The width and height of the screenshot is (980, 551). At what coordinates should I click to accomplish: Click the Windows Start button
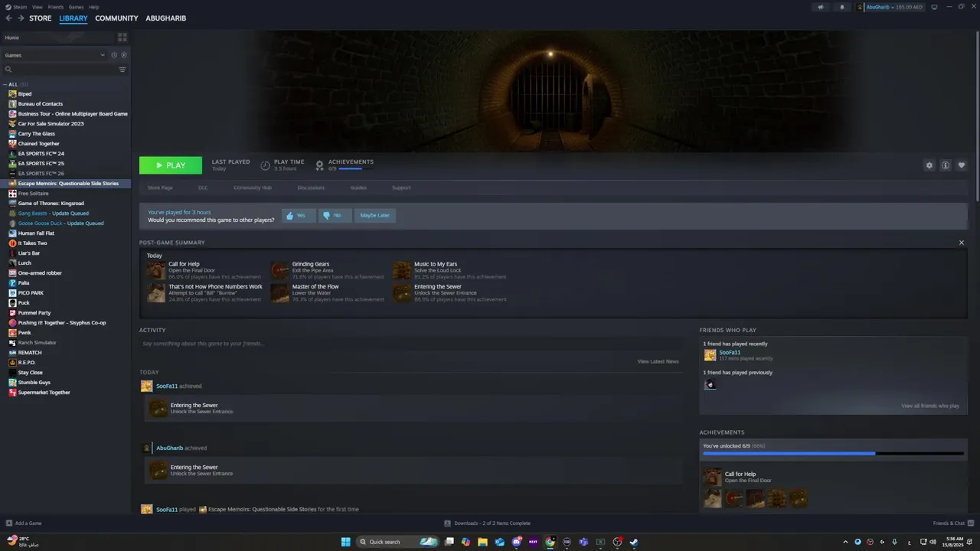pos(345,542)
